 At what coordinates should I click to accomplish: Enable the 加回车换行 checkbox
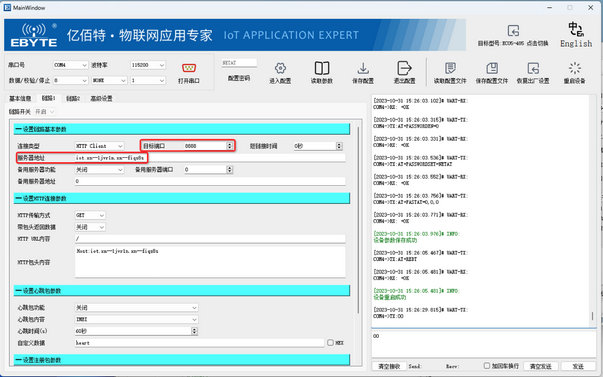pyautogui.click(x=486, y=365)
